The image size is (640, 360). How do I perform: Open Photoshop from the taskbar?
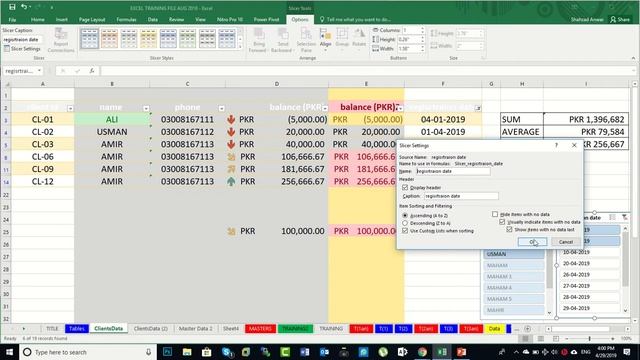click(167, 352)
